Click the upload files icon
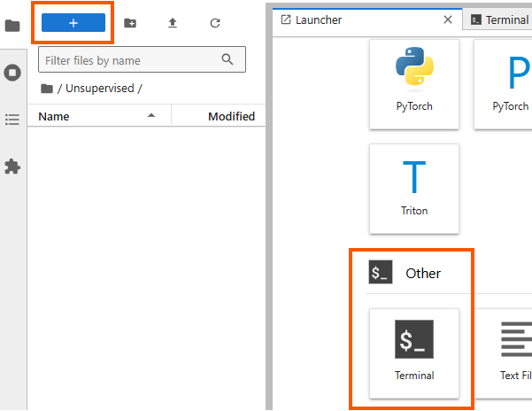The image size is (532, 411). click(173, 23)
